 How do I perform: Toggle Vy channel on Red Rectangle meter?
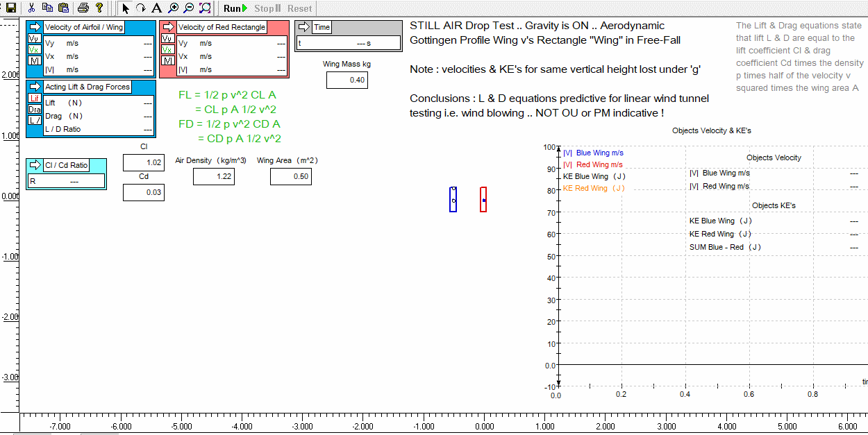click(x=167, y=39)
